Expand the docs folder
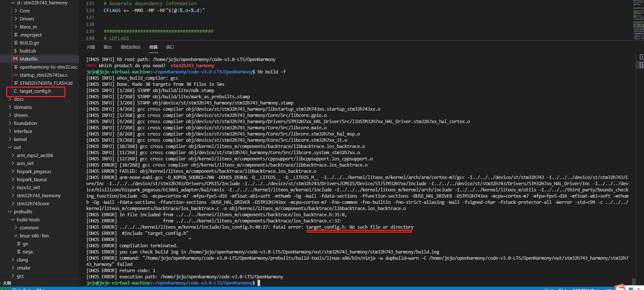644x290 pixels. [10, 99]
